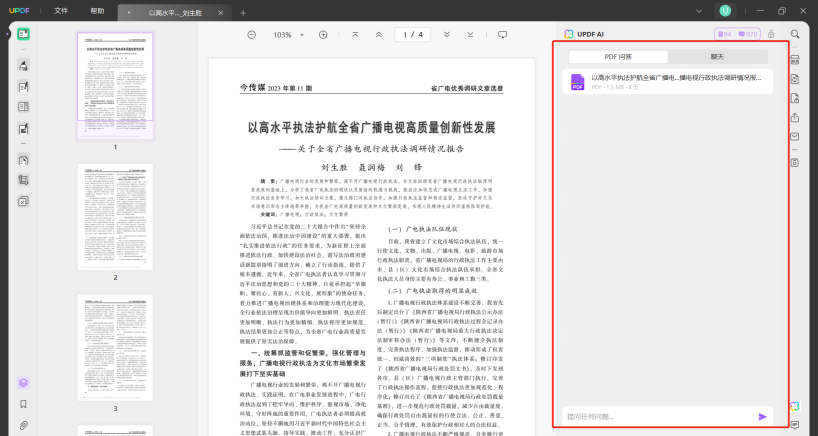
Task: Open the Crop Pages tool
Action: coord(23,180)
